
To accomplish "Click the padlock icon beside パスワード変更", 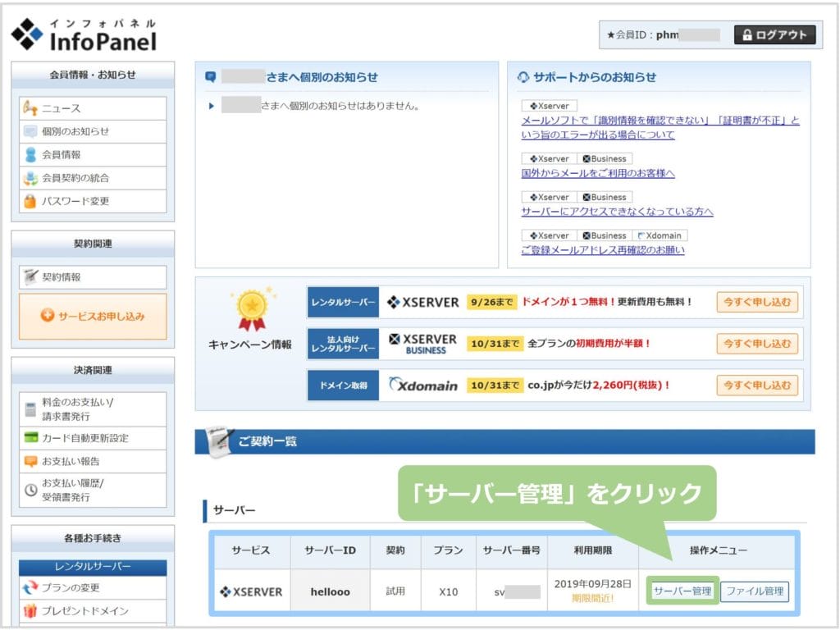I will click(x=30, y=201).
